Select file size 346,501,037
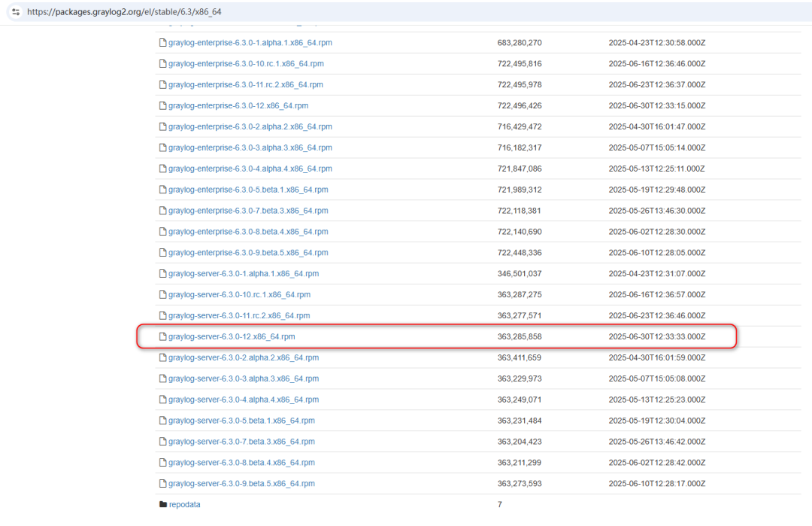The image size is (812, 526). (520, 274)
